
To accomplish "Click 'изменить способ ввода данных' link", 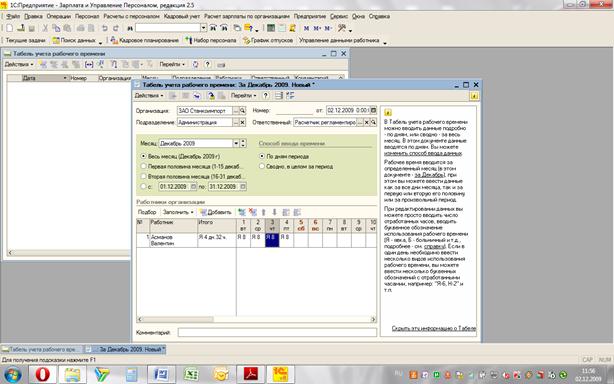I will coord(423,153).
